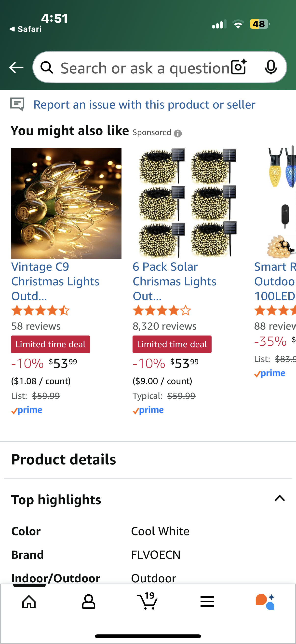Screen dimensions: 296x644
Task: Tap the Vintage C9 bulbs product image
Action: pos(66,204)
